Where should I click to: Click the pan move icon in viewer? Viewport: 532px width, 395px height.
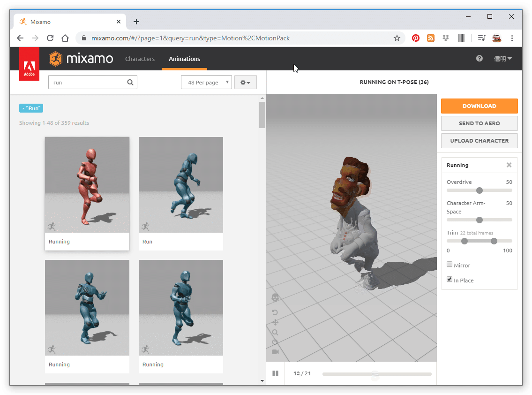275,322
